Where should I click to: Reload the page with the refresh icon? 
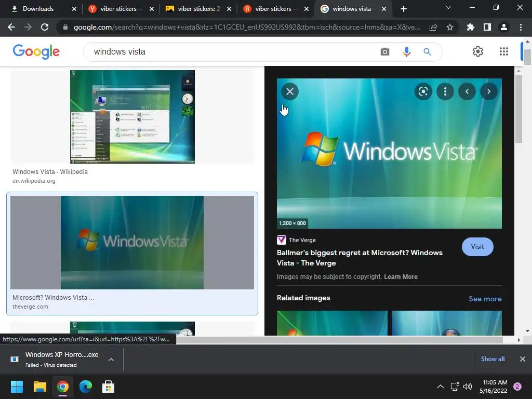(x=45, y=27)
